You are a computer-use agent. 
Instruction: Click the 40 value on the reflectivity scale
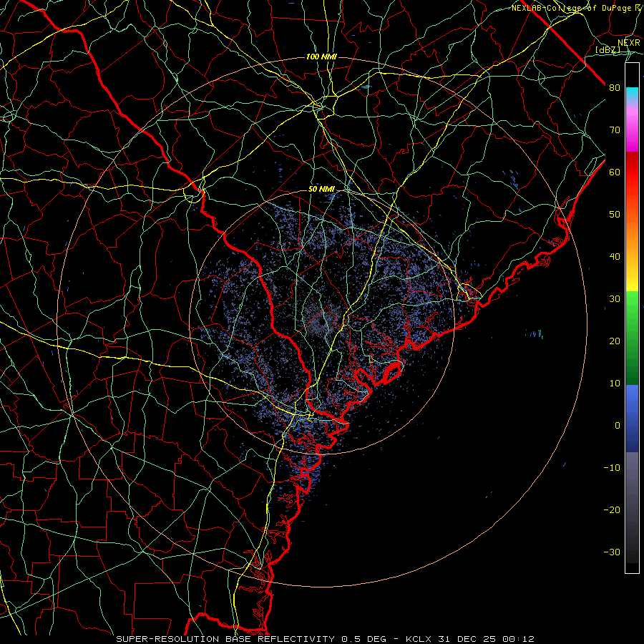pos(615,257)
